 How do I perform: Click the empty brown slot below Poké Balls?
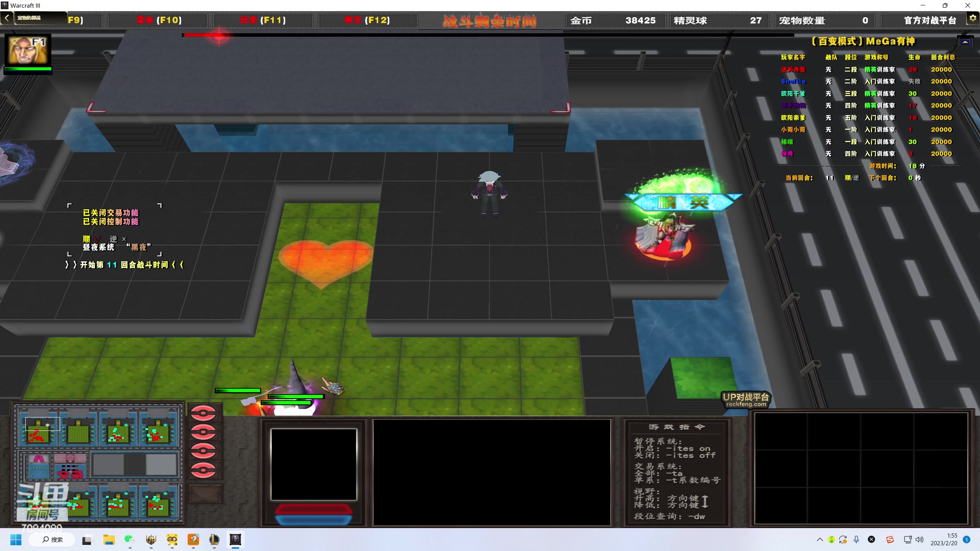(206, 493)
